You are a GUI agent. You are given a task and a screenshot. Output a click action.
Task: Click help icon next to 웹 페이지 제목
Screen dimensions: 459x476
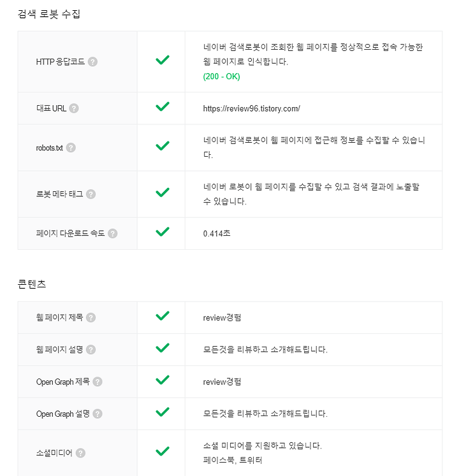point(91,317)
